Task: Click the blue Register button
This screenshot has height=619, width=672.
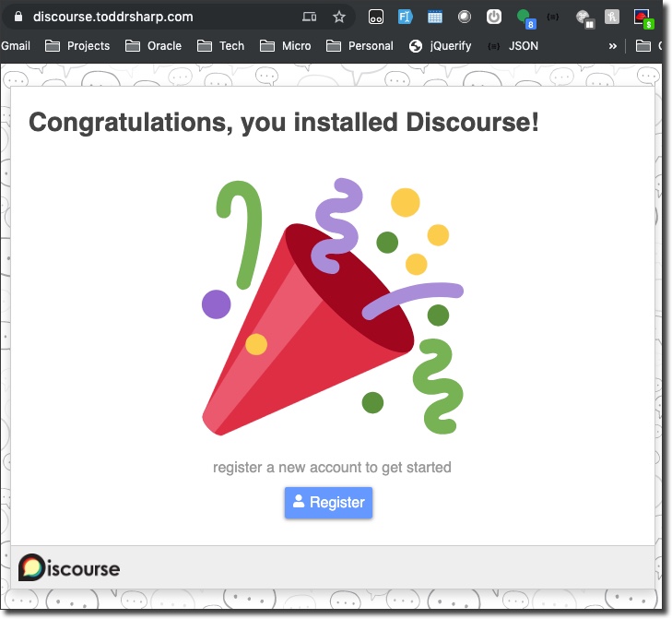Action: (x=328, y=503)
